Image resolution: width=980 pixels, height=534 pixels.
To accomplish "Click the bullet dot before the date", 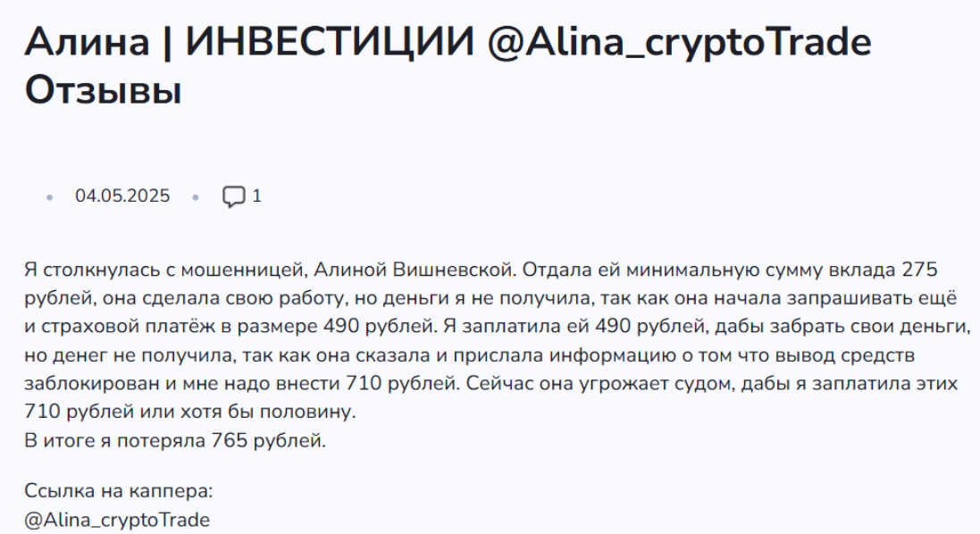I will click(x=50, y=197).
